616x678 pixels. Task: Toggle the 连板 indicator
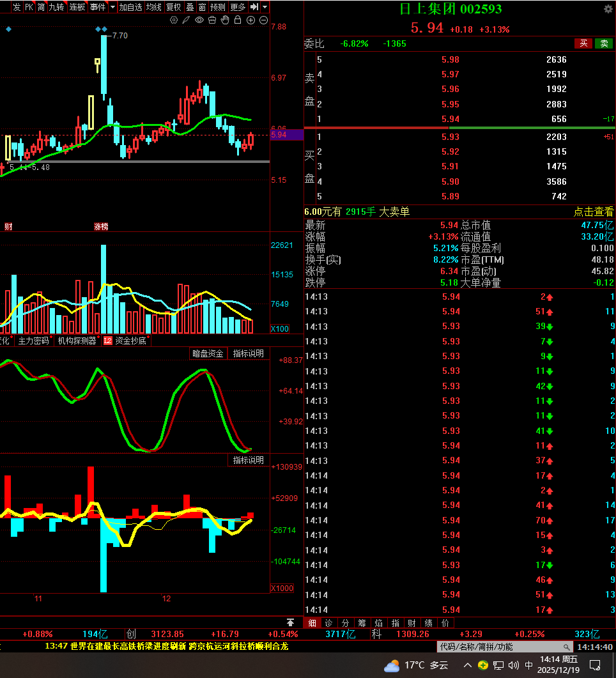click(77, 7)
